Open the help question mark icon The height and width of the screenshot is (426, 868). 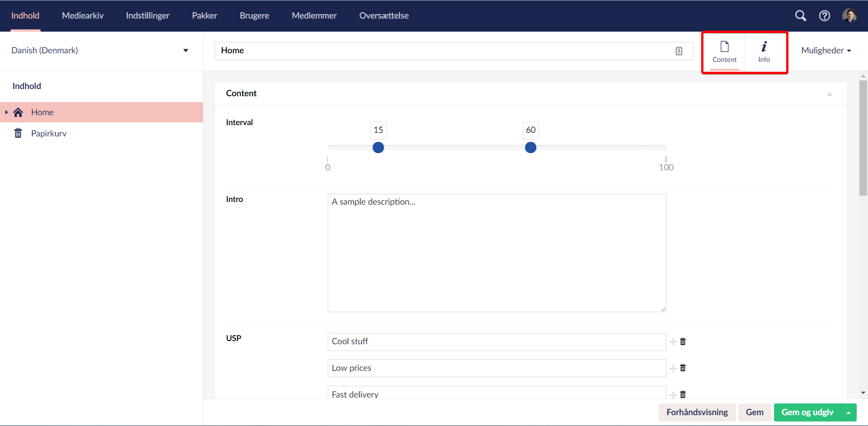(825, 15)
